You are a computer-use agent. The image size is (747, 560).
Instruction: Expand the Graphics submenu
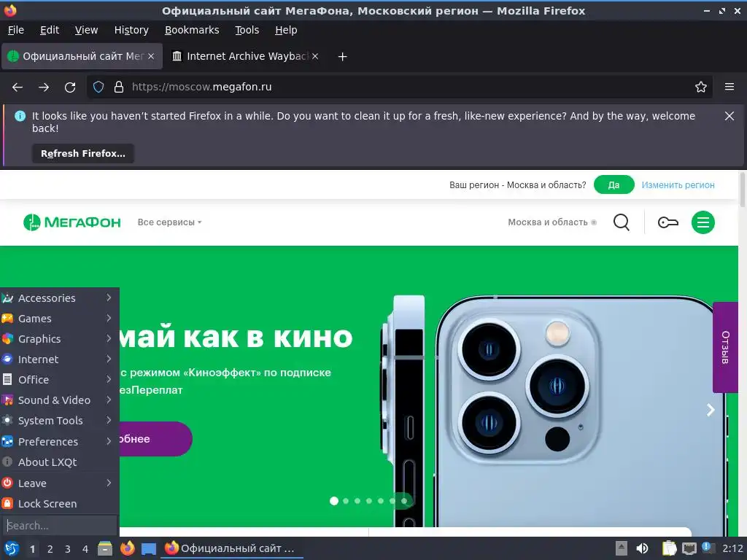point(58,339)
